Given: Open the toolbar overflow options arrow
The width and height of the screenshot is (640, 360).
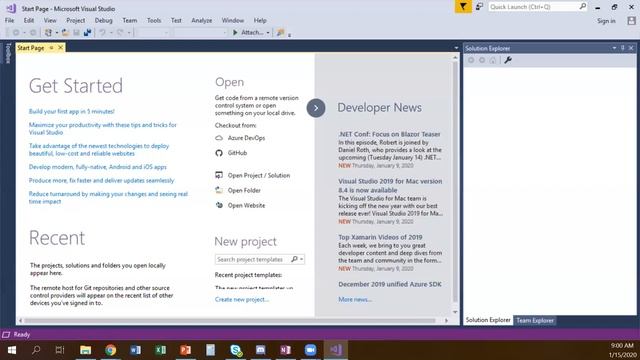Looking at the screenshot, I should (x=289, y=35).
